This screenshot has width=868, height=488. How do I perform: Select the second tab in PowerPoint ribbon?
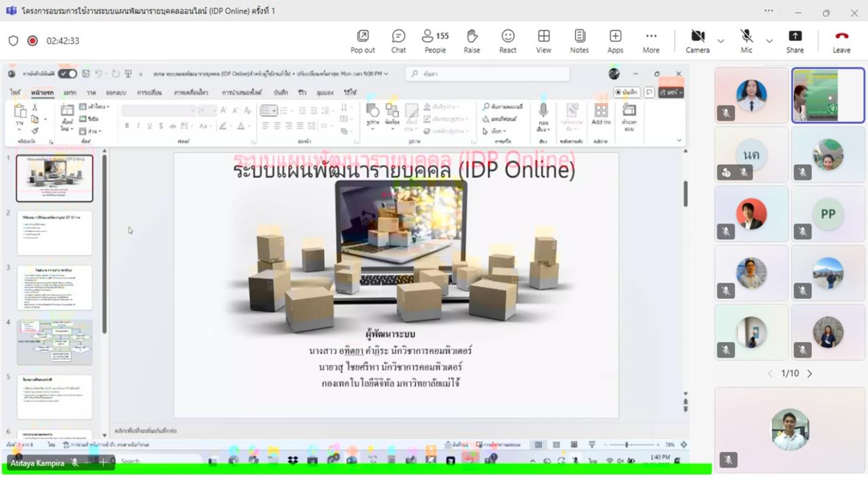[42, 93]
